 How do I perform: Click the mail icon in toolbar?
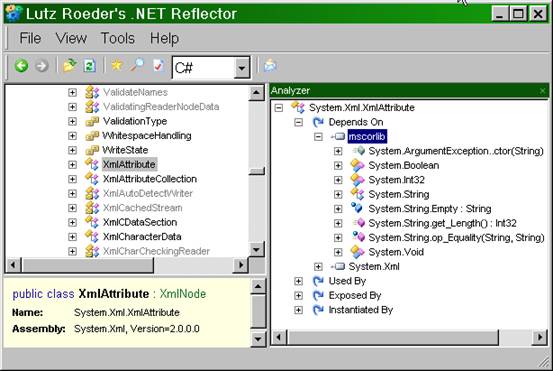pyautogui.click(x=270, y=66)
